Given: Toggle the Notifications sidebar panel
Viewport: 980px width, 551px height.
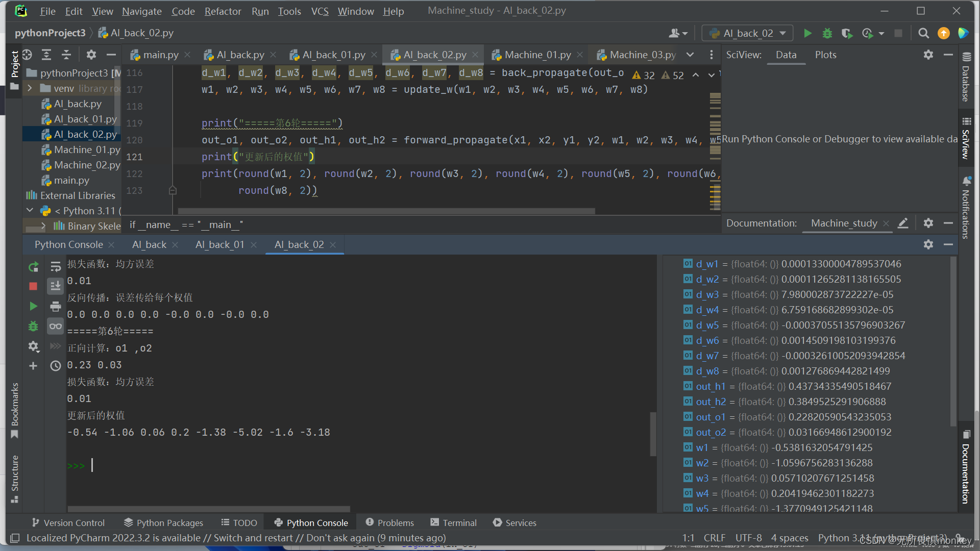Looking at the screenshot, I should click(966, 208).
